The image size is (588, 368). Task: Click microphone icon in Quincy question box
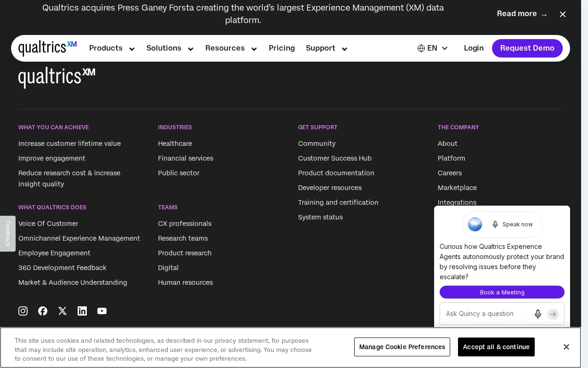(538, 314)
